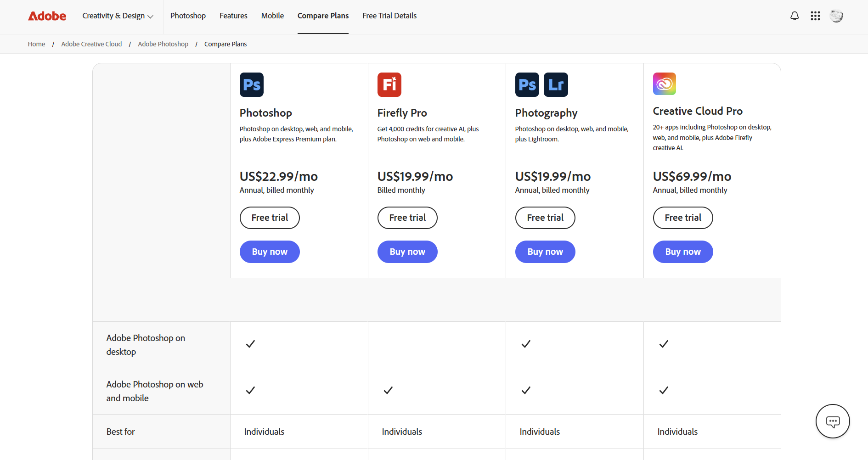Switch to the Features tab
Screen dimensions: 868x460
233,16
